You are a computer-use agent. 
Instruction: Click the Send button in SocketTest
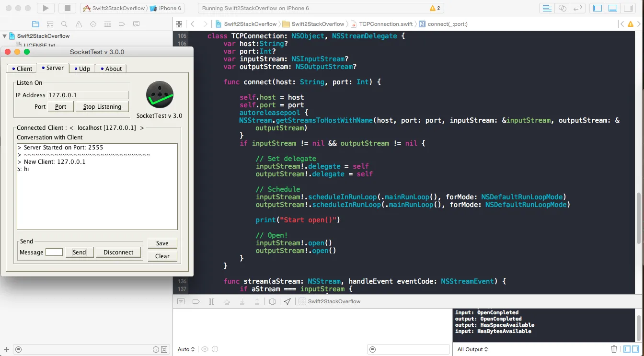pos(79,252)
